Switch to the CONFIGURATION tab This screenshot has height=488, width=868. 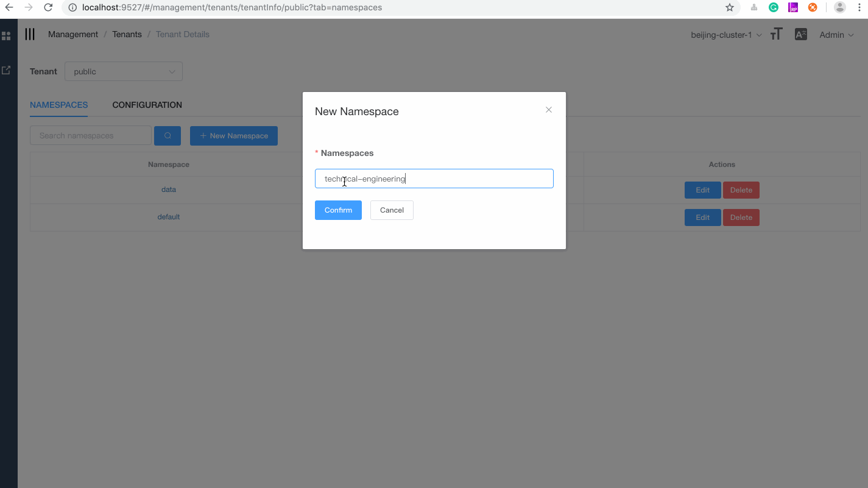147,105
